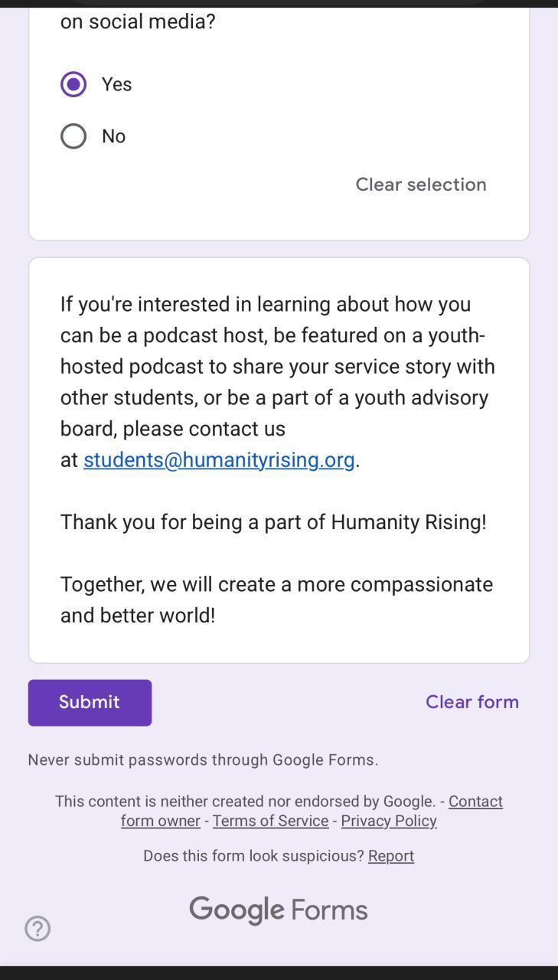Click the "No" option label text
The height and width of the screenshot is (980, 558).
point(114,136)
